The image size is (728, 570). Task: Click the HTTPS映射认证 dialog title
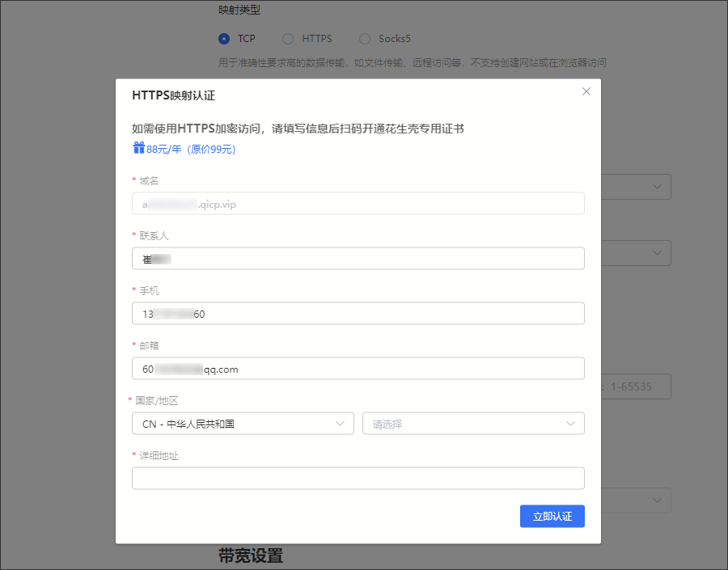(174, 95)
